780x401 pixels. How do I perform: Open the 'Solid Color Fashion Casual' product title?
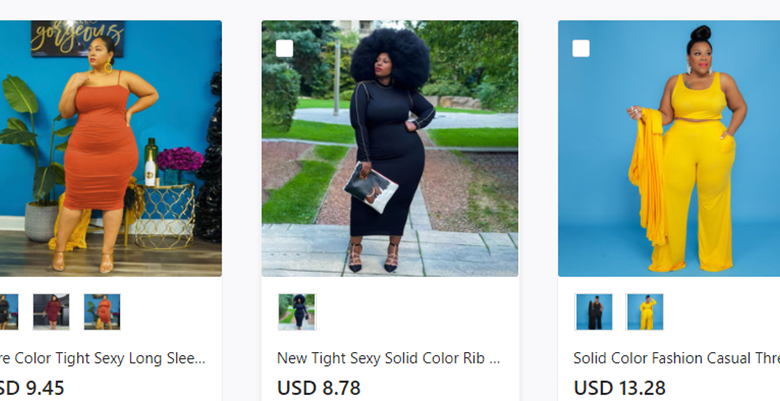coord(677,358)
